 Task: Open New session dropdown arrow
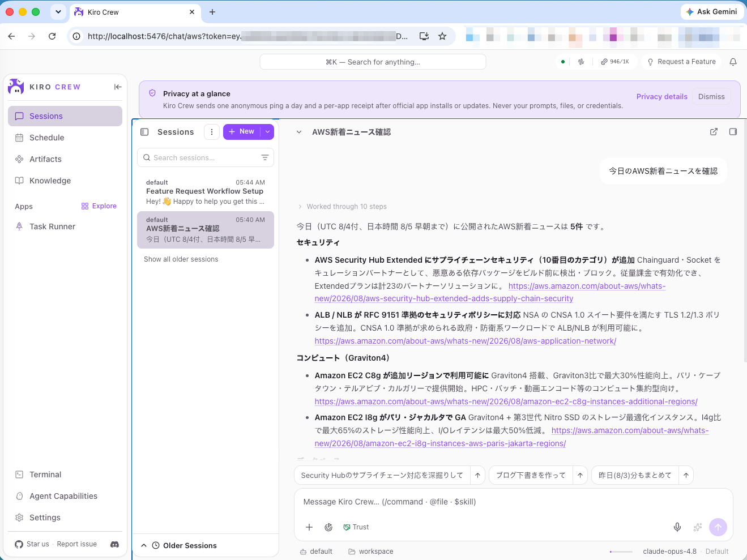(267, 131)
